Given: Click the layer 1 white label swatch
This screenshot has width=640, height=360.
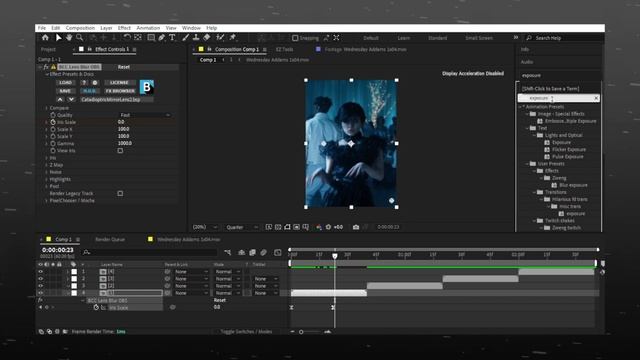Looking at the screenshot, I should 74,271.
